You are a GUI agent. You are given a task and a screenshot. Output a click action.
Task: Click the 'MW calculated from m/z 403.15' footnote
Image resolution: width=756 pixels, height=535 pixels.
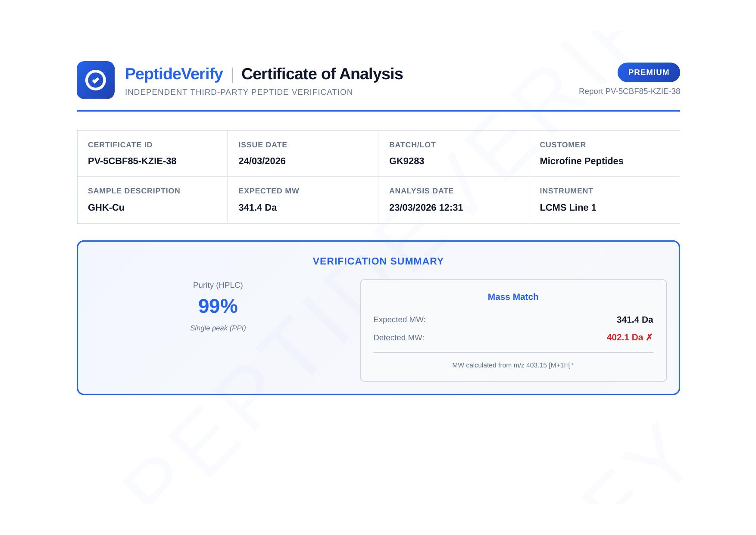(513, 365)
